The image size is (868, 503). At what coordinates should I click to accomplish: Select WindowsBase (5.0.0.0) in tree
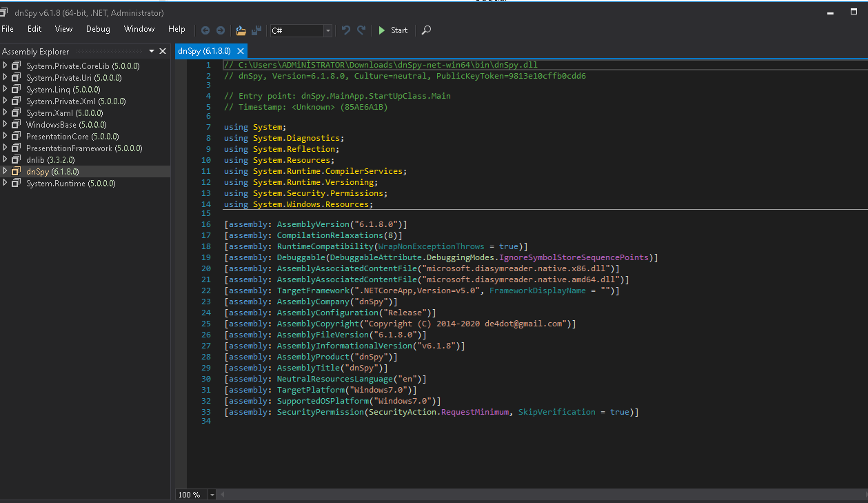coord(67,125)
